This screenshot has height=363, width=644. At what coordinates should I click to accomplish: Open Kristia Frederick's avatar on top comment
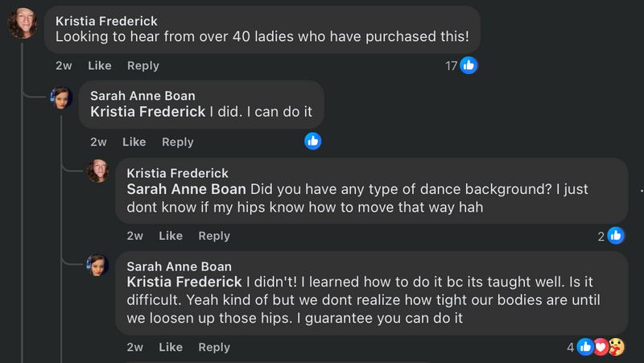tap(23, 24)
